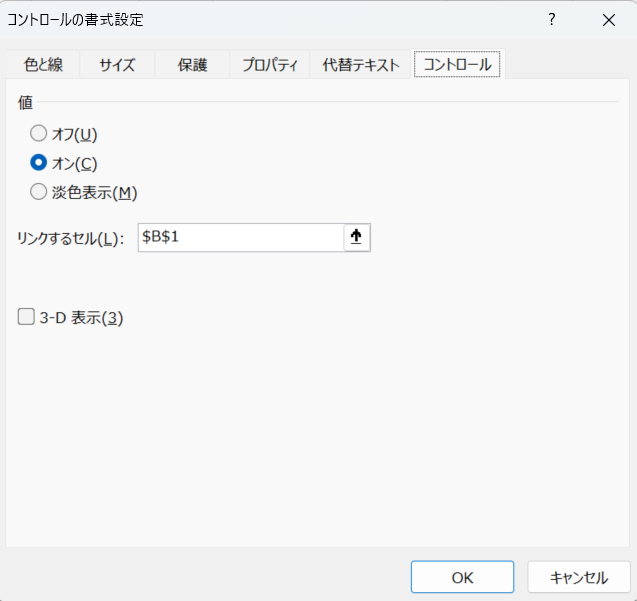Click the 値 group heading
637x601 pixels.
25,102
